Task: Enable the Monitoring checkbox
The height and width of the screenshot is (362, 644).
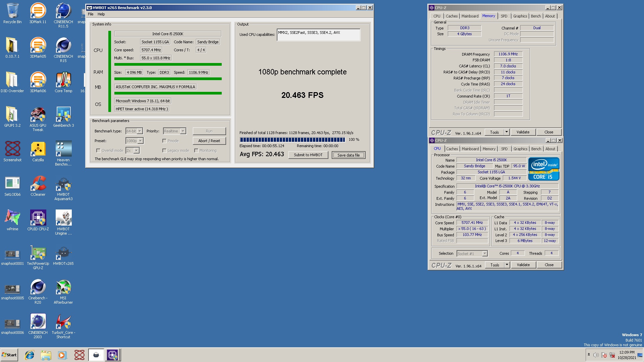Action: click(196, 150)
